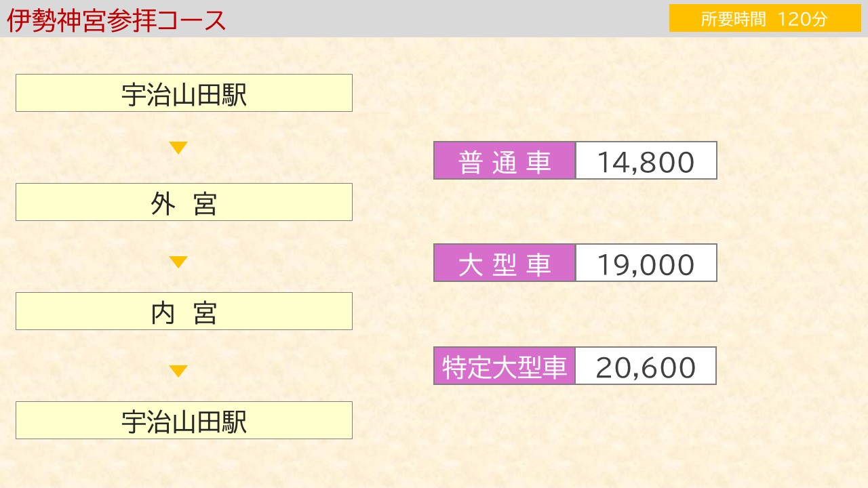Click the 120分 duration value

coord(804,19)
